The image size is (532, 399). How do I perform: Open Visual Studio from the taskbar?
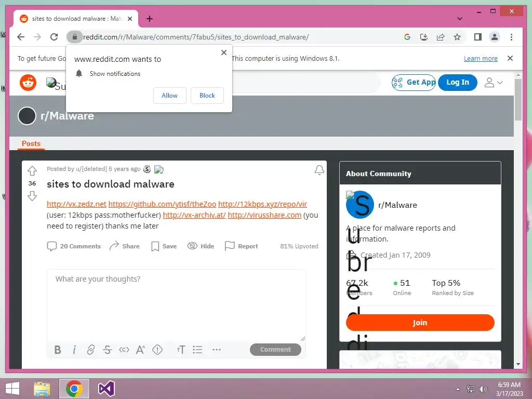click(106, 389)
